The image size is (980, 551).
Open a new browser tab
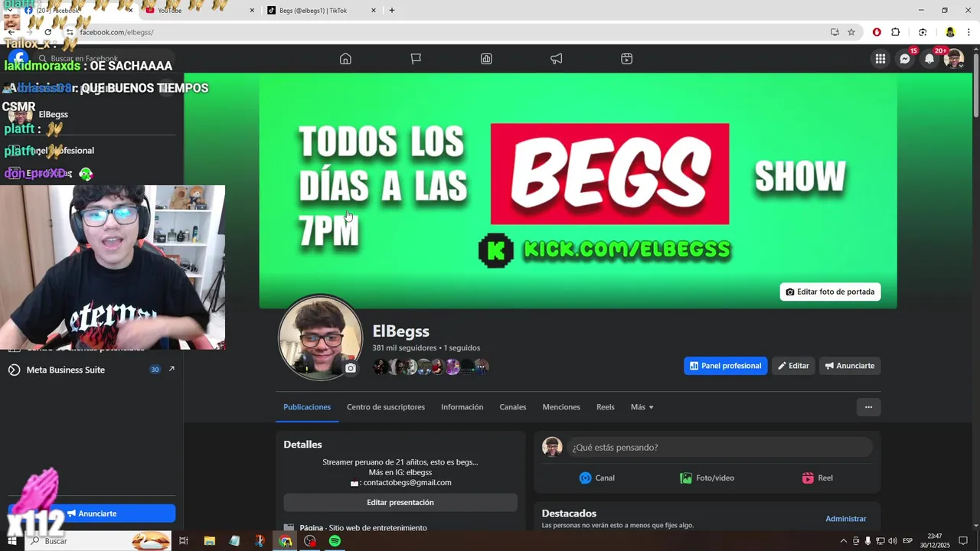coord(392,10)
